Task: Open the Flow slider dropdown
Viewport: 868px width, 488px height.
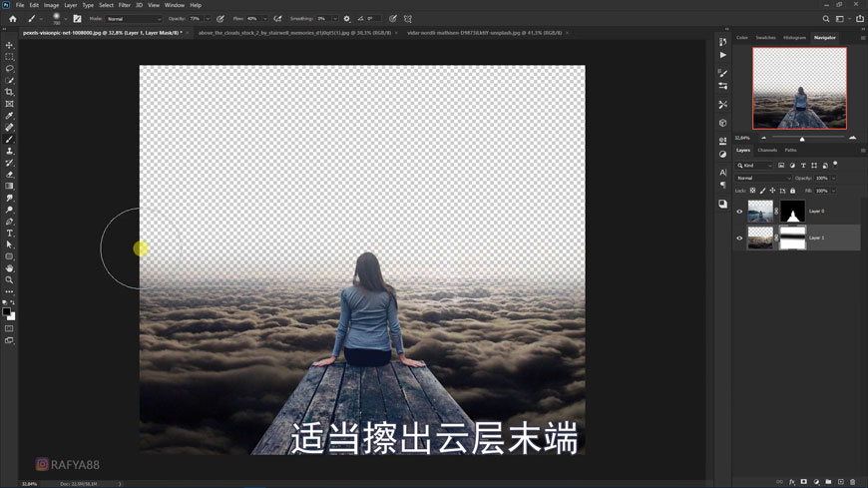Action: [x=264, y=19]
